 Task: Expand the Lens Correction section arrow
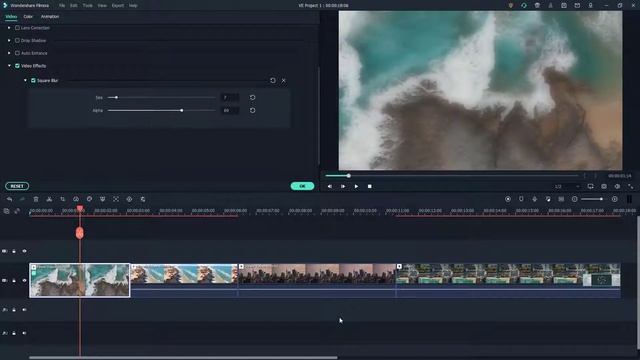pyautogui.click(x=9, y=28)
